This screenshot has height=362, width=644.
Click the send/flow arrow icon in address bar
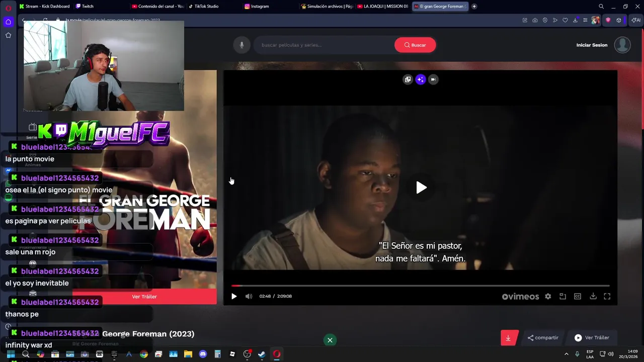pyautogui.click(x=555, y=20)
